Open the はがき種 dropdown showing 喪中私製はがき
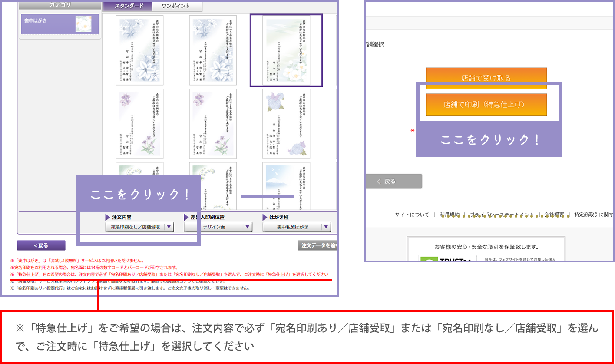 [297, 227]
